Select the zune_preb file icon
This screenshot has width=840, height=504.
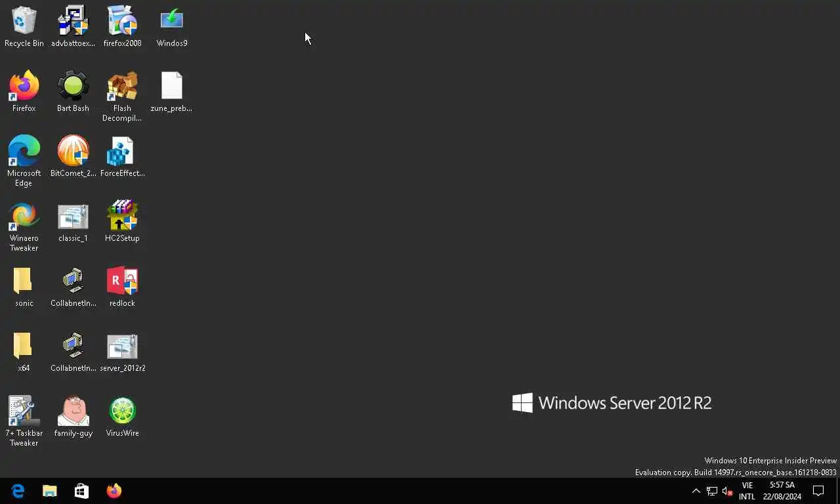pos(171,92)
